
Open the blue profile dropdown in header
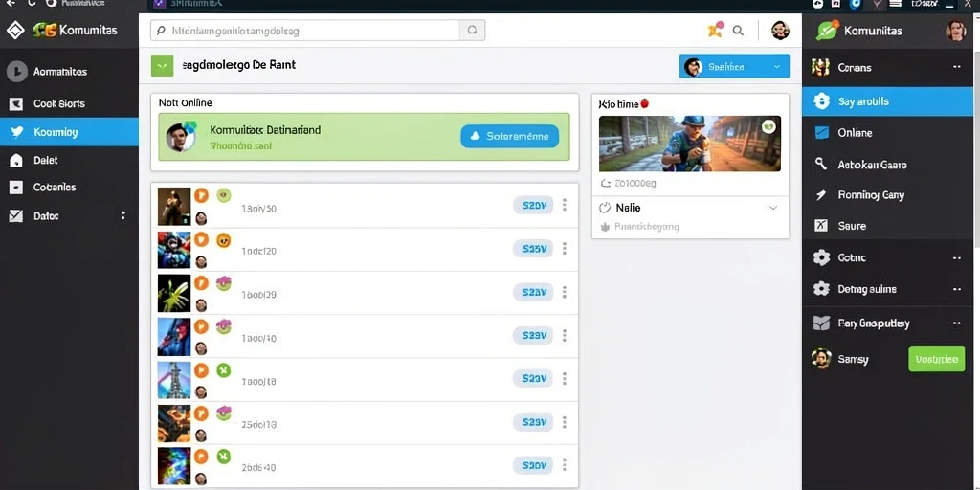(x=734, y=66)
